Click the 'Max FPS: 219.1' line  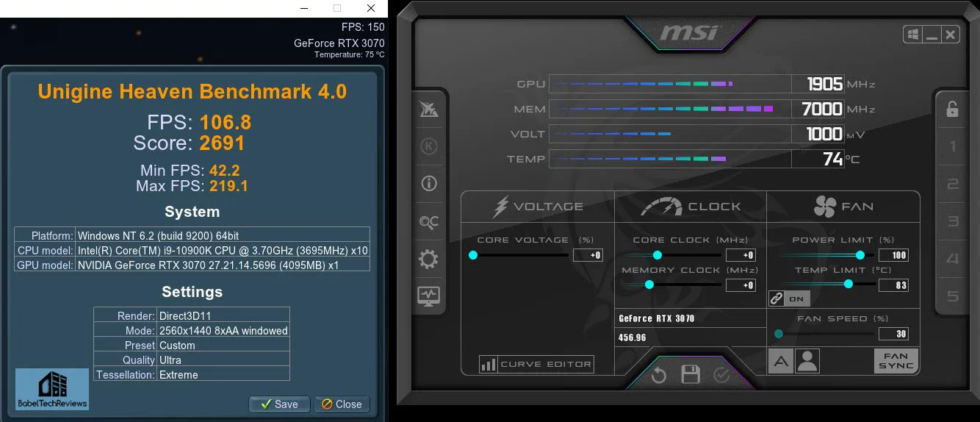pyautogui.click(x=192, y=186)
